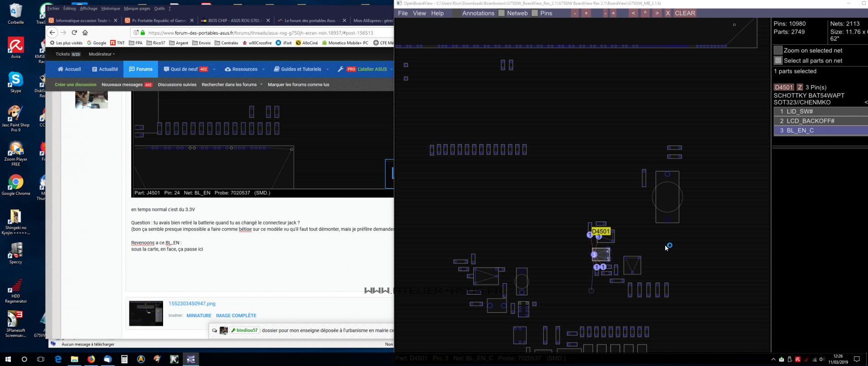
Task: Close the BIOS CHIP browser tab
Action: point(268,21)
